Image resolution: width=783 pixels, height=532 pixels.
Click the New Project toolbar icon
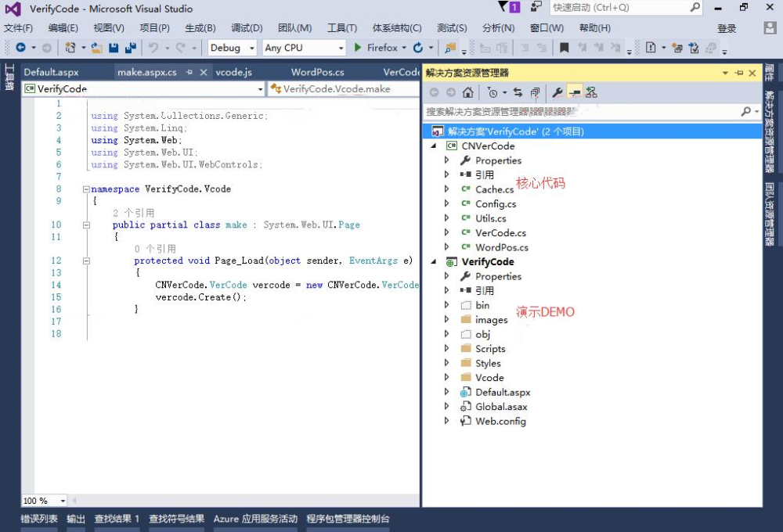click(x=70, y=48)
